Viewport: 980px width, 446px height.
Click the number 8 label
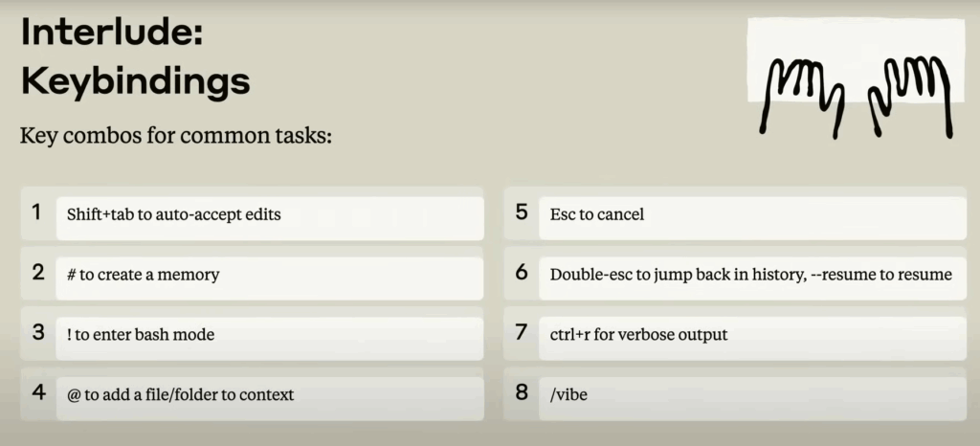(522, 392)
